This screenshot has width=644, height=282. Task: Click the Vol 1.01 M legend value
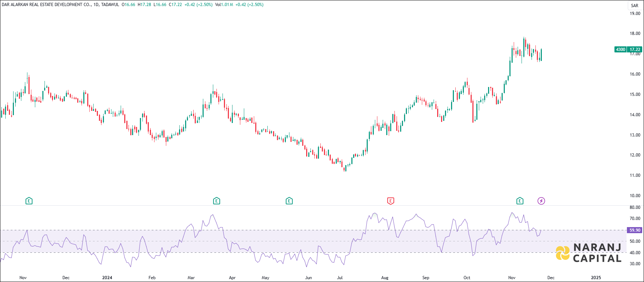224,5
